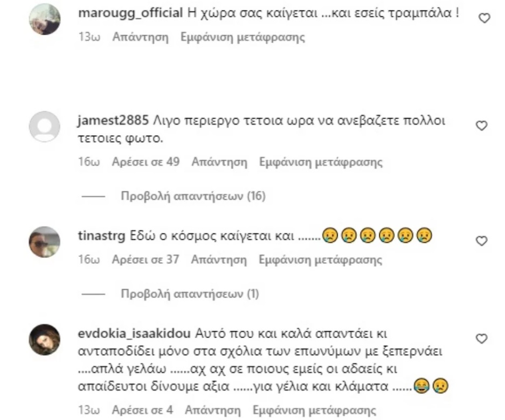This screenshot has height=420, width=505.
Task: View the 49 likes on jamest2885's comment
Action: click(x=146, y=162)
